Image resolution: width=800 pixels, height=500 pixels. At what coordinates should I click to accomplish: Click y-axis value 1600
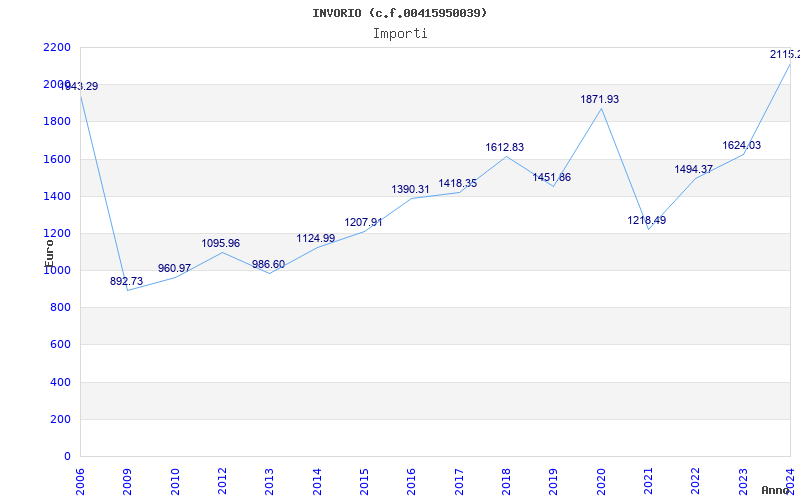coord(57,159)
